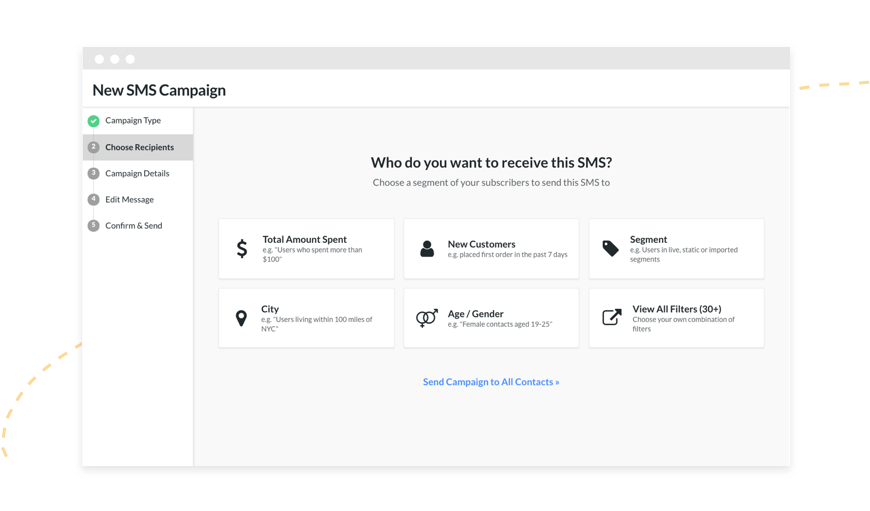Click the map pin icon on the City card
870x511 pixels.
click(x=241, y=318)
